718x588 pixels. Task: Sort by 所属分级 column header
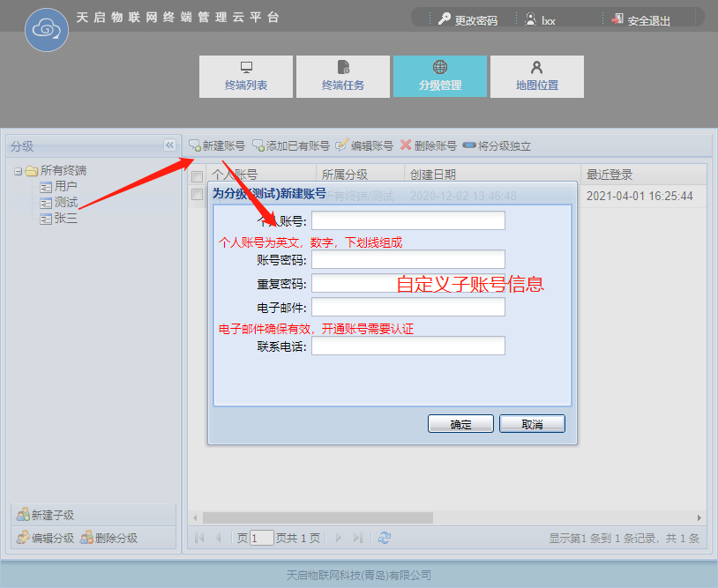[x=360, y=175]
